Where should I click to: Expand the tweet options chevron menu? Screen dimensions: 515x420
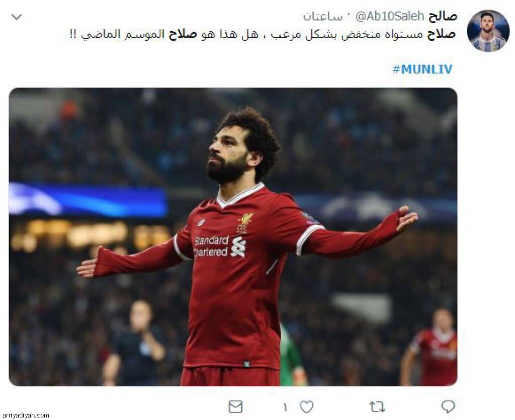coord(17,17)
